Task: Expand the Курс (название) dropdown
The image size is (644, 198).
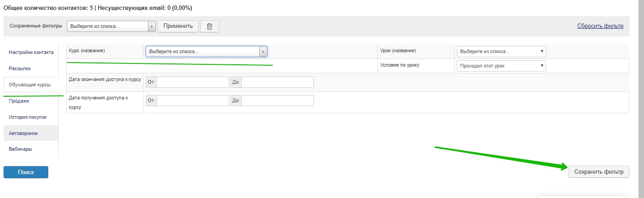Action: pyautogui.click(x=206, y=52)
